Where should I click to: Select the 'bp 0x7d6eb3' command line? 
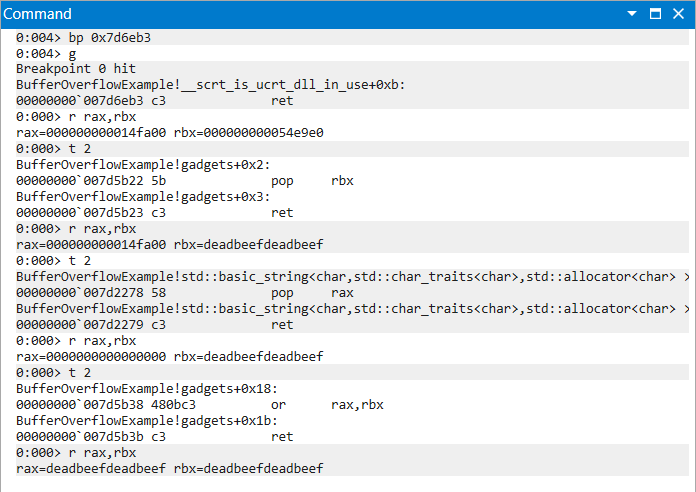point(83,37)
